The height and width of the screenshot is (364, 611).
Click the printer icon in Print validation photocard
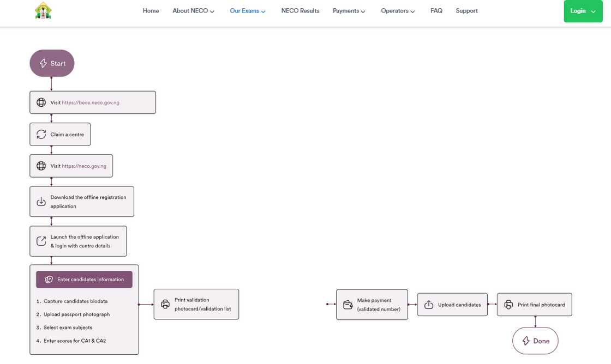pos(165,305)
